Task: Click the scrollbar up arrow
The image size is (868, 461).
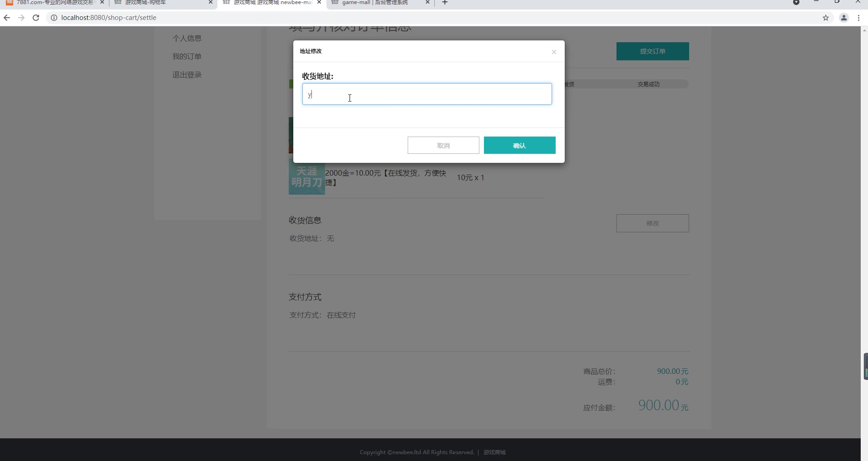Action: click(864, 30)
